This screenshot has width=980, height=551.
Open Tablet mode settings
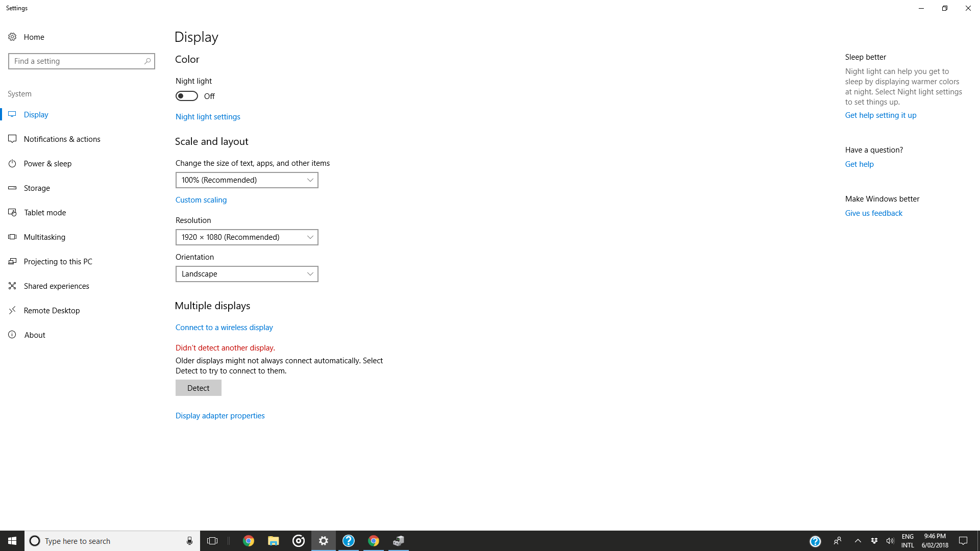pyautogui.click(x=45, y=212)
